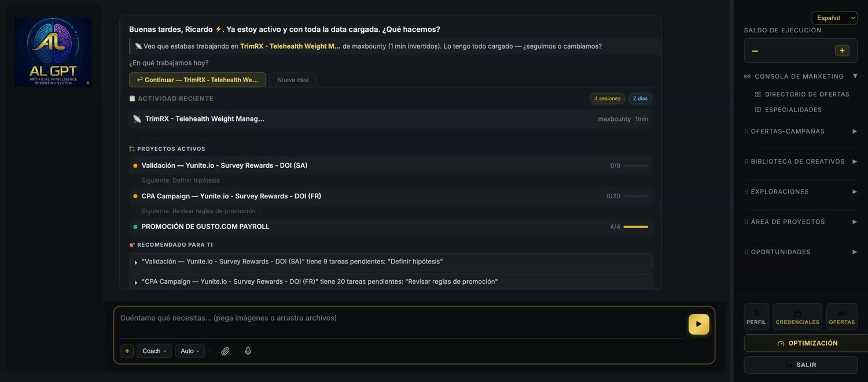Click the minus in Saldo de Ejecución
This screenshot has height=382, width=868.
[x=755, y=51]
